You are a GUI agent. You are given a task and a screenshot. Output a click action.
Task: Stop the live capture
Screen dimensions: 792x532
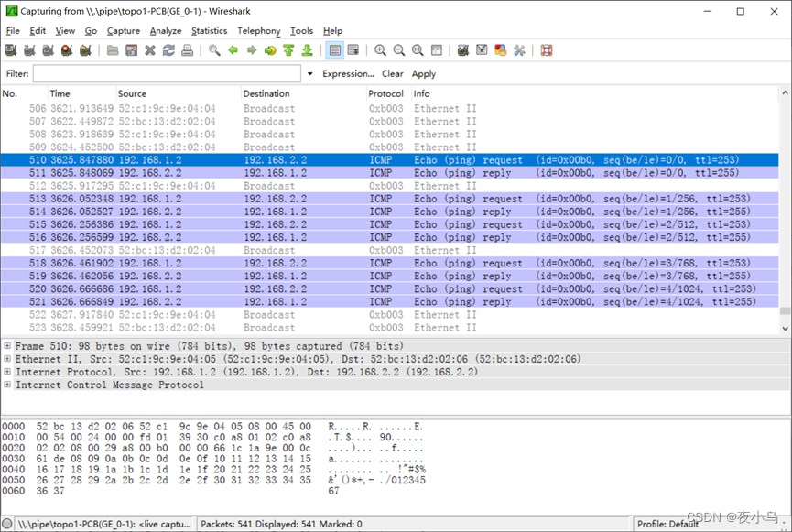[x=65, y=49]
